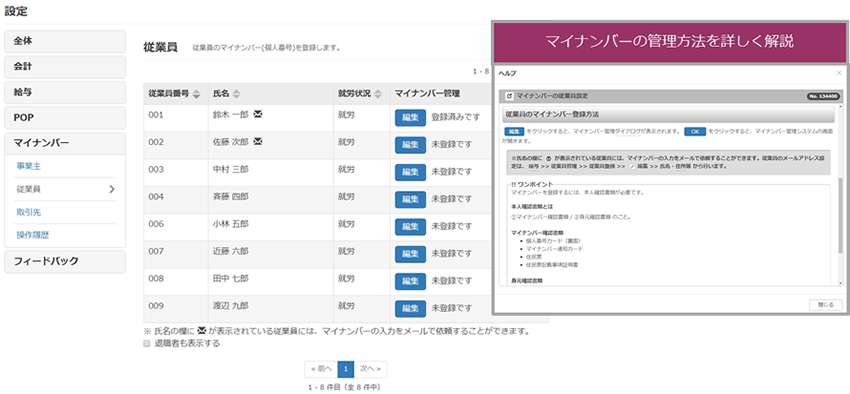Close the ヘルプ dialog with X

pos(839,73)
